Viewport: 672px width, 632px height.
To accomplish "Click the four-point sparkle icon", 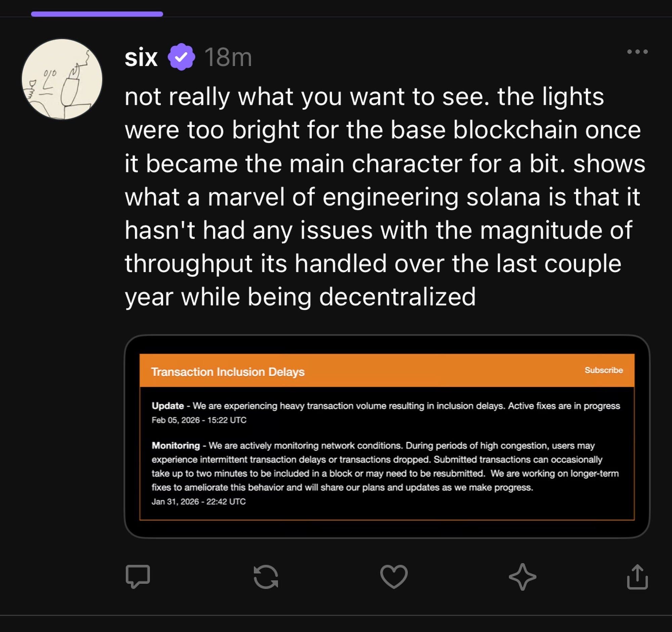I will pos(522,577).
